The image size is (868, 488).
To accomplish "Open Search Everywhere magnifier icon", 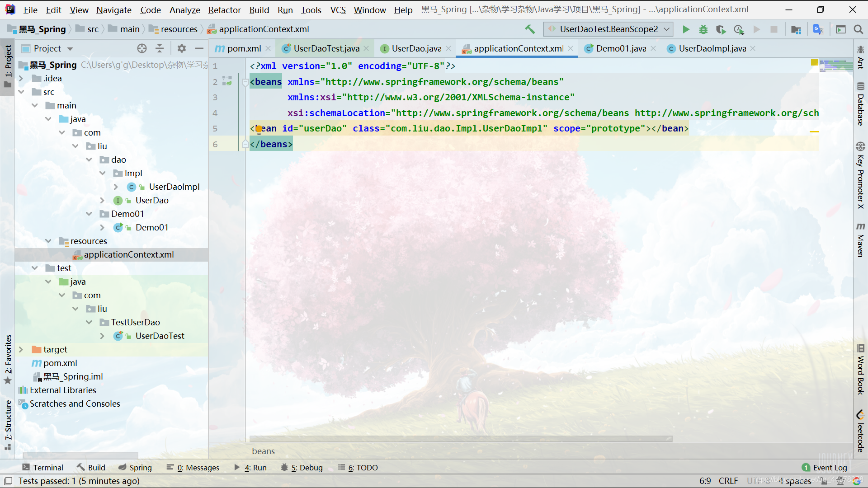I will click(x=858, y=29).
